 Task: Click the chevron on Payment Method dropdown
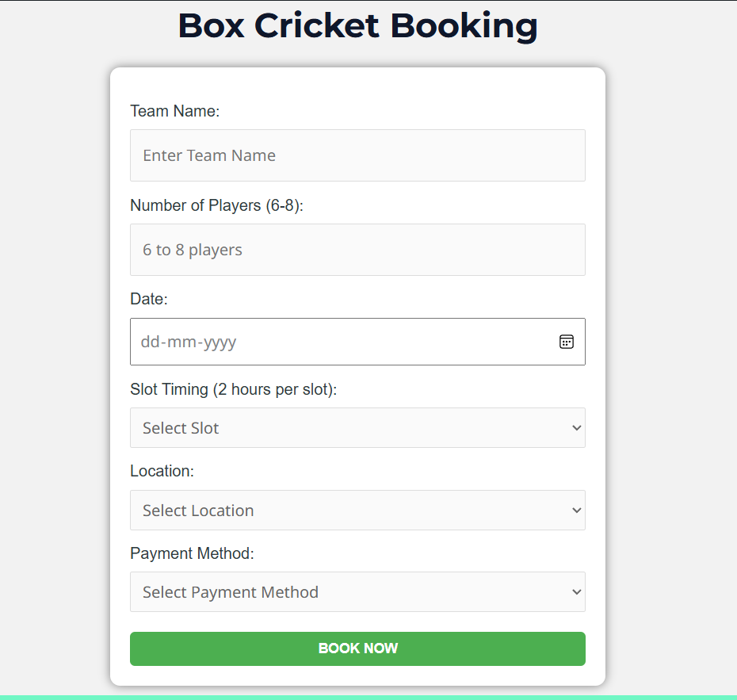coord(576,592)
